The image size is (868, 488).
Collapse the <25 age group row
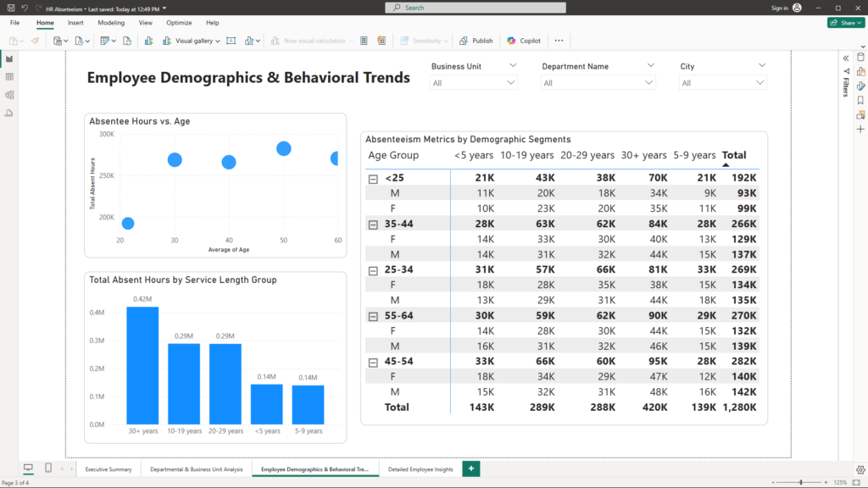(x=372, y=179)
